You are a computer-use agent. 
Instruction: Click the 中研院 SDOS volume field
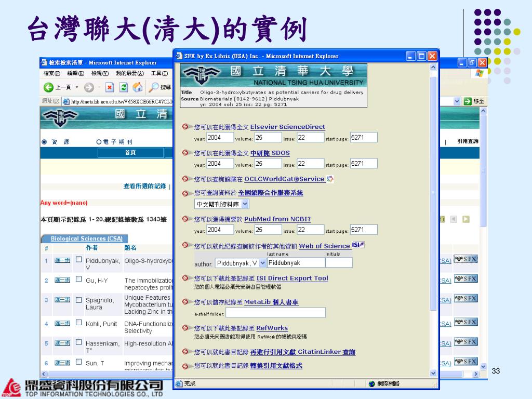(x=268, y=164)
